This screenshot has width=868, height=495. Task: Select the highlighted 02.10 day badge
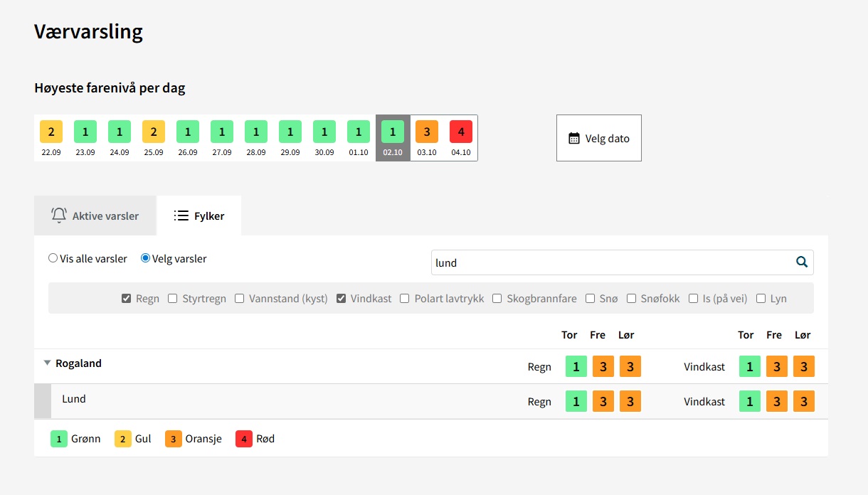393,132
